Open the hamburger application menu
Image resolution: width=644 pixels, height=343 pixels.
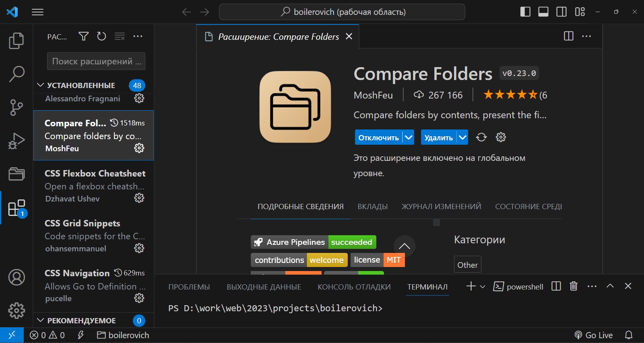point(37,12)
